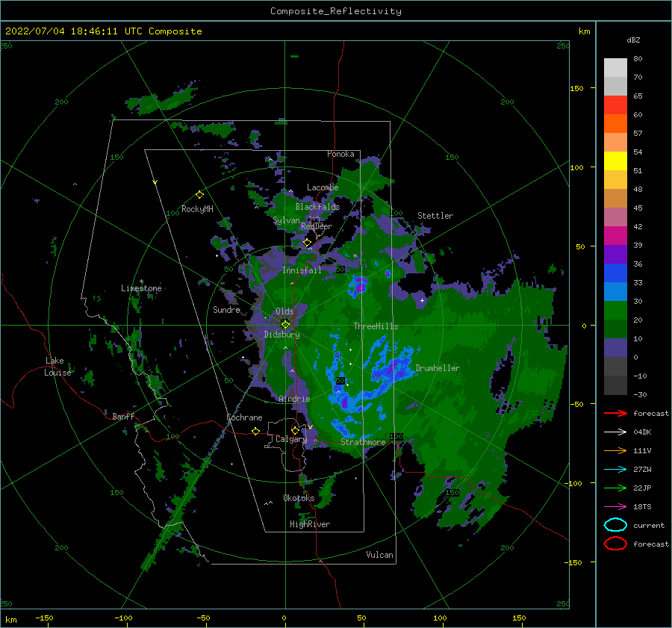The width and height of the screenshot is (672, 628).
Task: Click the -150 km bottom axis tick label
Action: [44, 618]
